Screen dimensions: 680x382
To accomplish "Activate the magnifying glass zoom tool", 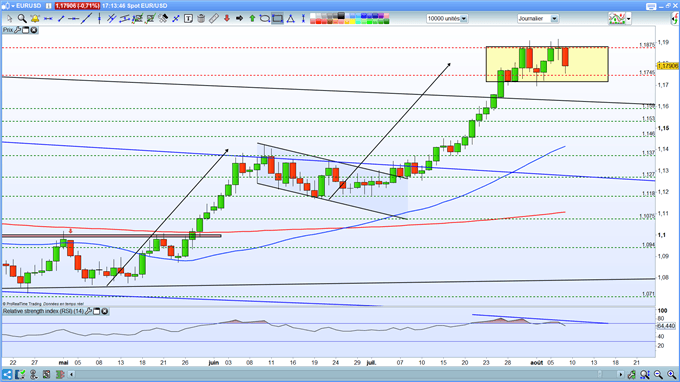I will (x=22, y=18).
